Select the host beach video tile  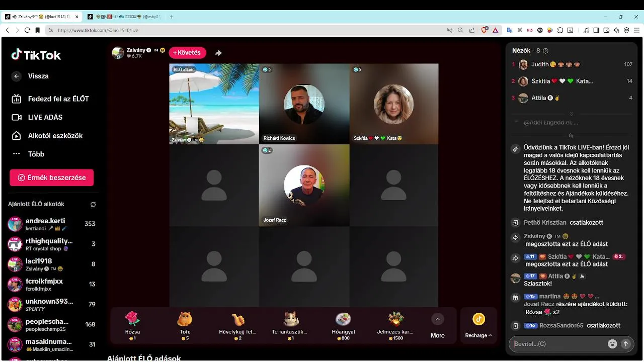coord(214,104)
